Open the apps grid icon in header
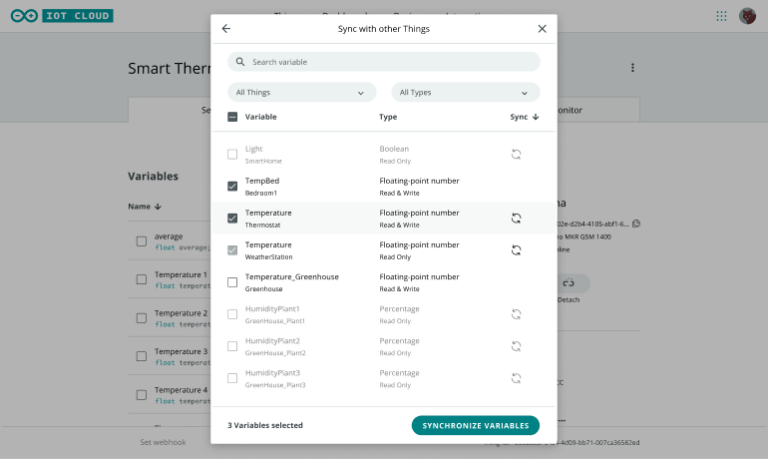 point(721,16)
